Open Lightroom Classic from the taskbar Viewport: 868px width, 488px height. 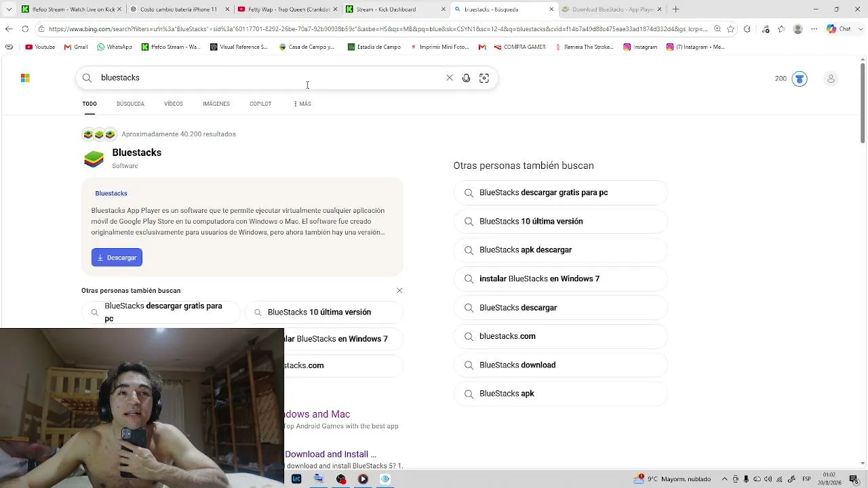296,479
